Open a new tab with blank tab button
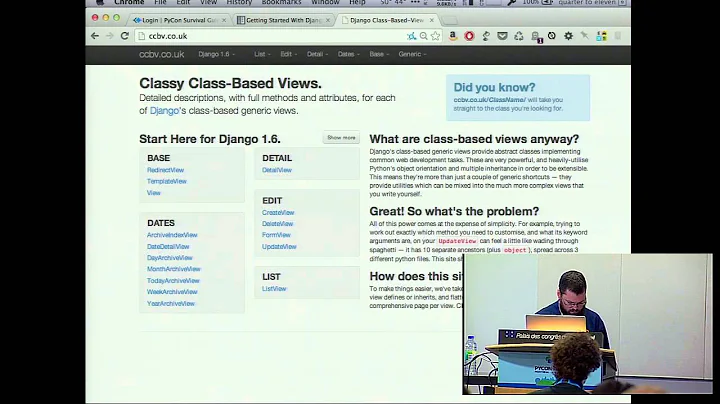This screenshot has height=404, width=720. (x=450, y=20)
